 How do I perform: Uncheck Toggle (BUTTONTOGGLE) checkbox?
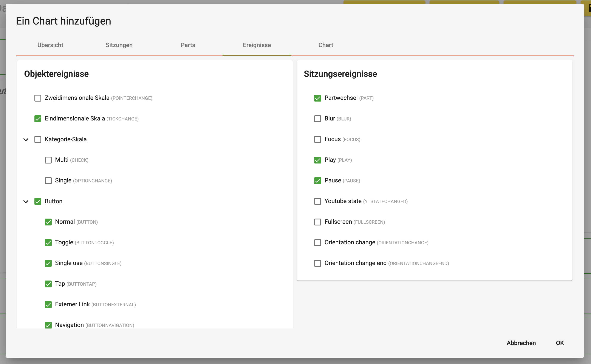click(x=48, y=243)
